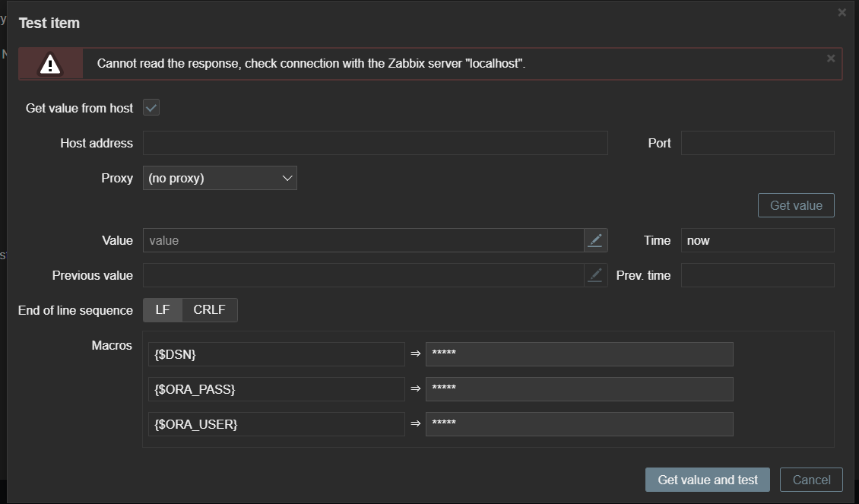Image resolution: width=859 pixels, height=504 pixels.
Task: Click the Time field showing now
Action: 757,240
